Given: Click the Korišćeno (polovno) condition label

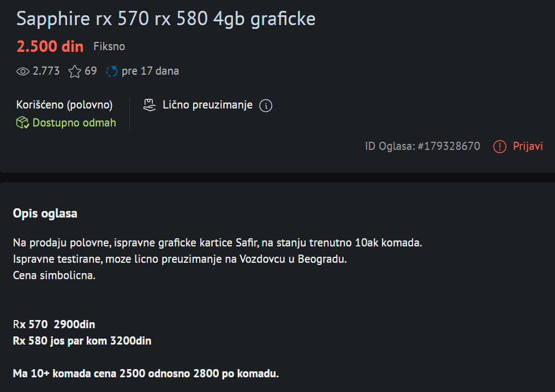Looking at the screenshot, I should point(64,105).
